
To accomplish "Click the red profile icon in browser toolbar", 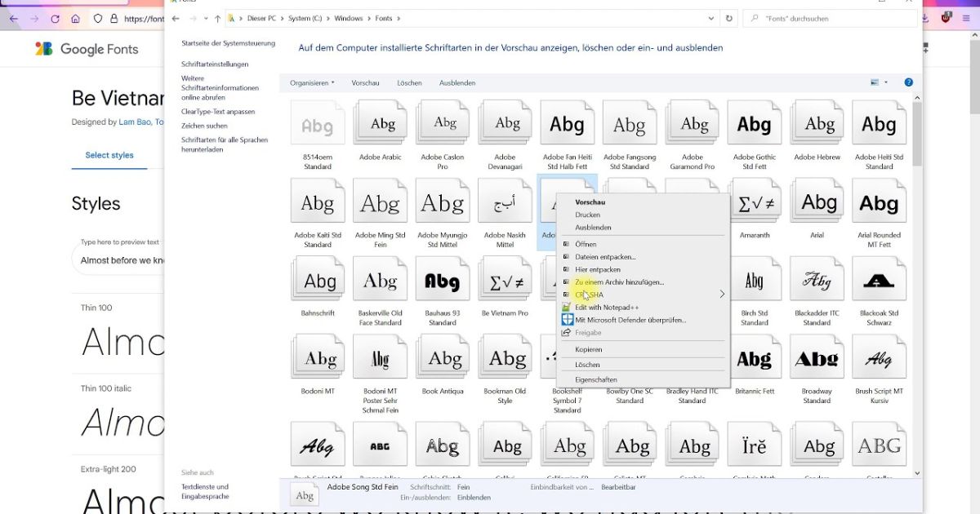I will (x=946, y=17).
